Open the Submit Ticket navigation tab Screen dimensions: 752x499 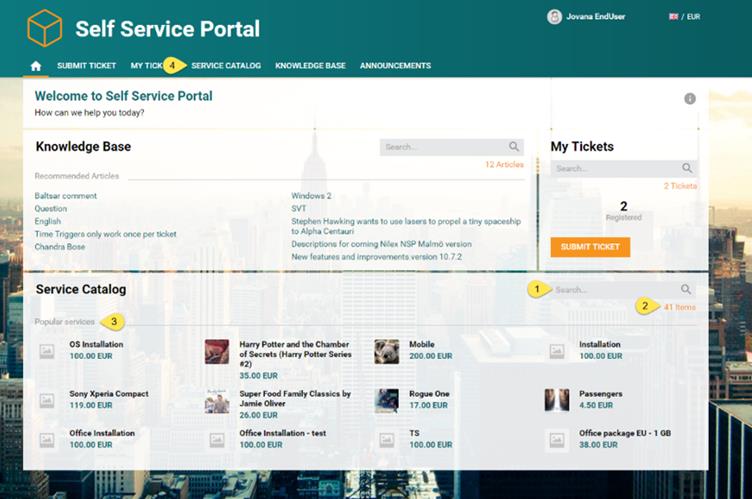[86, 66]
